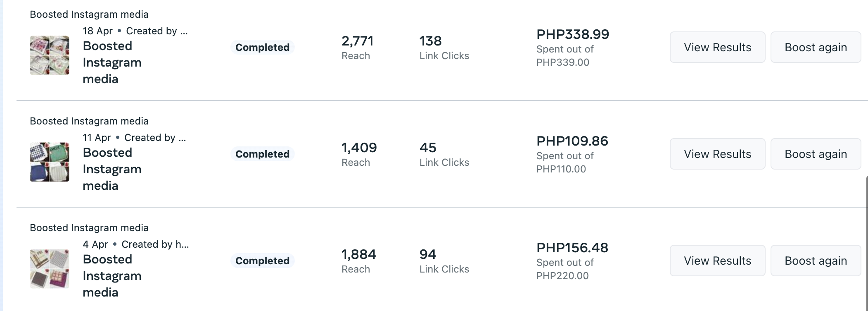Open the 11 Apr boosted post thumbnail
The height and width of the screenshot is (311, 868).
[x=50, y=162]
